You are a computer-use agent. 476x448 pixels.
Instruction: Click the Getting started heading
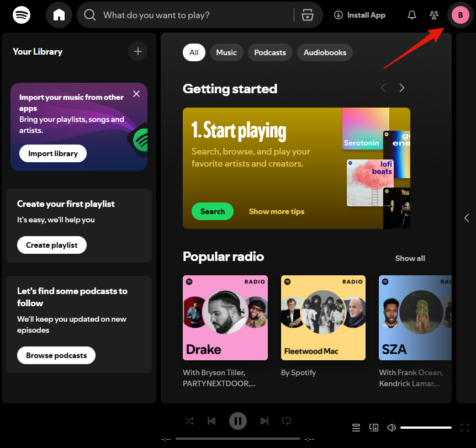click(230, 89)
